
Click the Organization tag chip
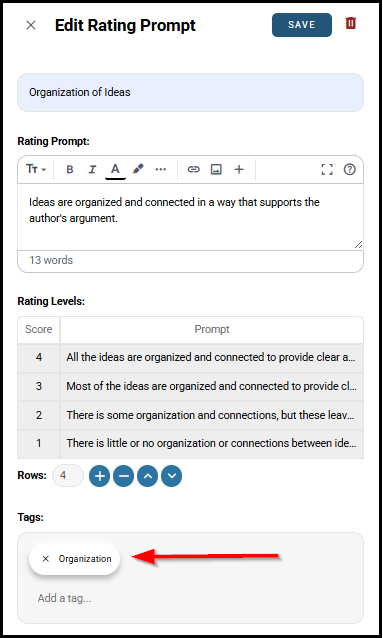pyautogui.click(x=74, y=559)
